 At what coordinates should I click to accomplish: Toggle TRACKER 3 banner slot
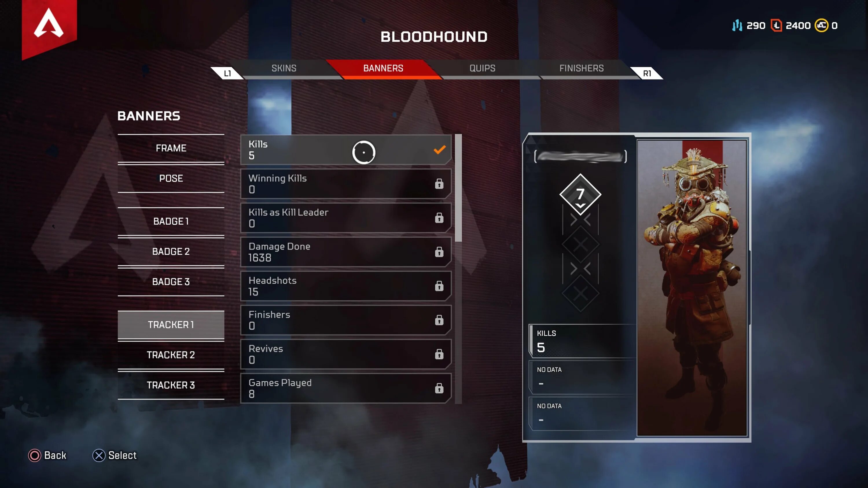coord(171,385)
